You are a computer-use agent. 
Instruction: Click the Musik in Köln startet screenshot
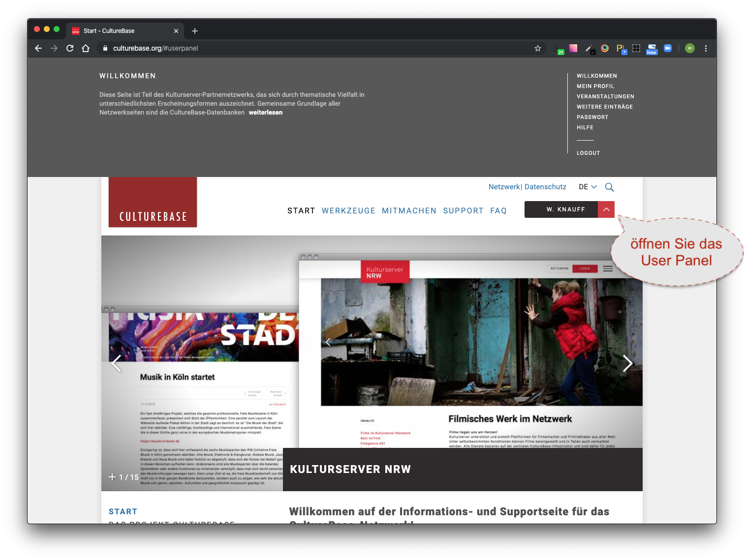pos(200,398)
